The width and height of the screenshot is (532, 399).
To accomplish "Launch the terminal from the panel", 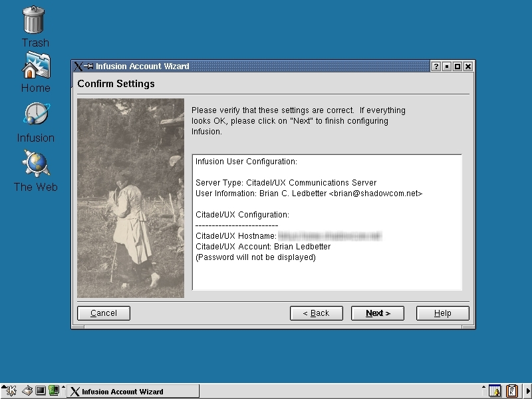I will pyautogui.click(x=41, y=391).
